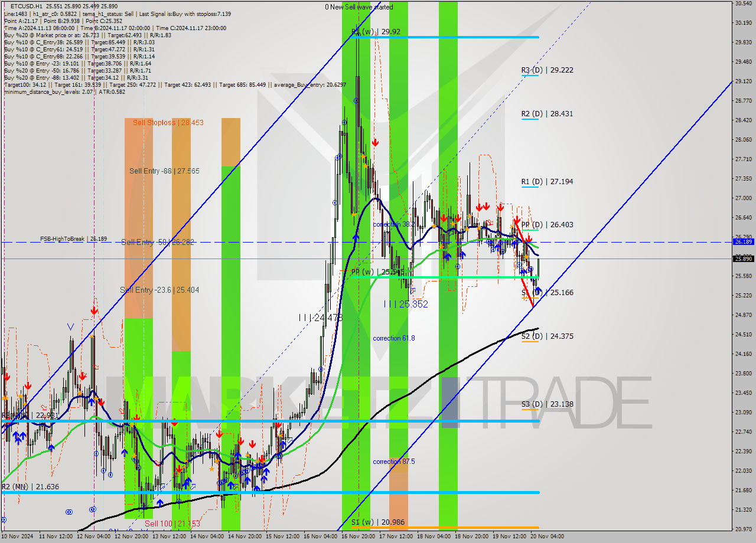Click the Sell Entry -23.6 | 25.404 label
The height and width of the screenshot is (543, 756).
159,290
